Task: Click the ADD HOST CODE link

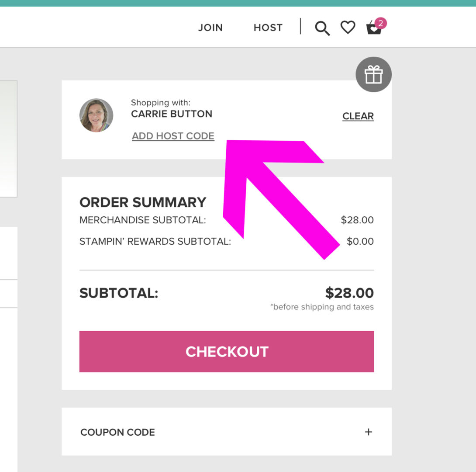Action: (173, 136)
